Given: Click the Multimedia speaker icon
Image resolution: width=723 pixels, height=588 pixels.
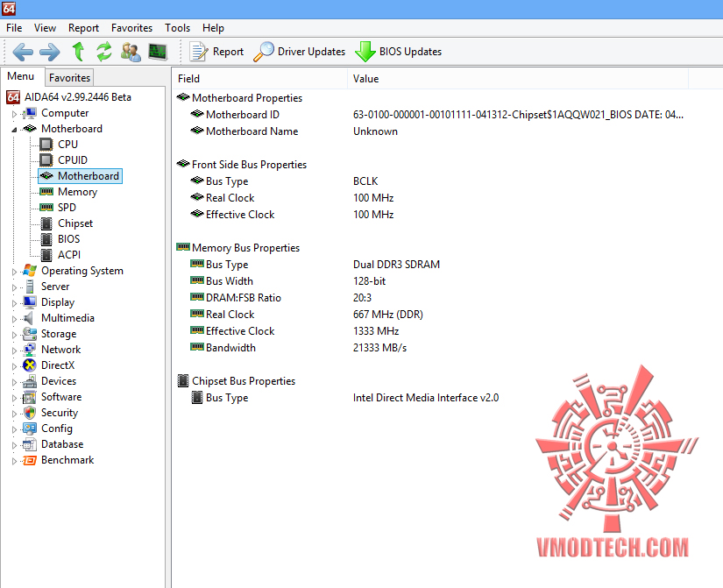Looking at the screenshot, I should click(x=29, y=318).
